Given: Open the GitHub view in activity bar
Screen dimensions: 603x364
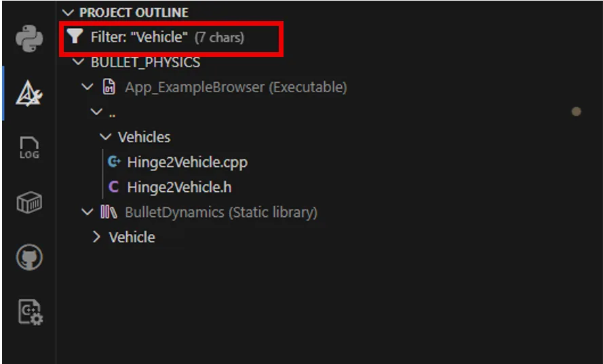Looking at the screenshot, I should click(x=29, y=257).
